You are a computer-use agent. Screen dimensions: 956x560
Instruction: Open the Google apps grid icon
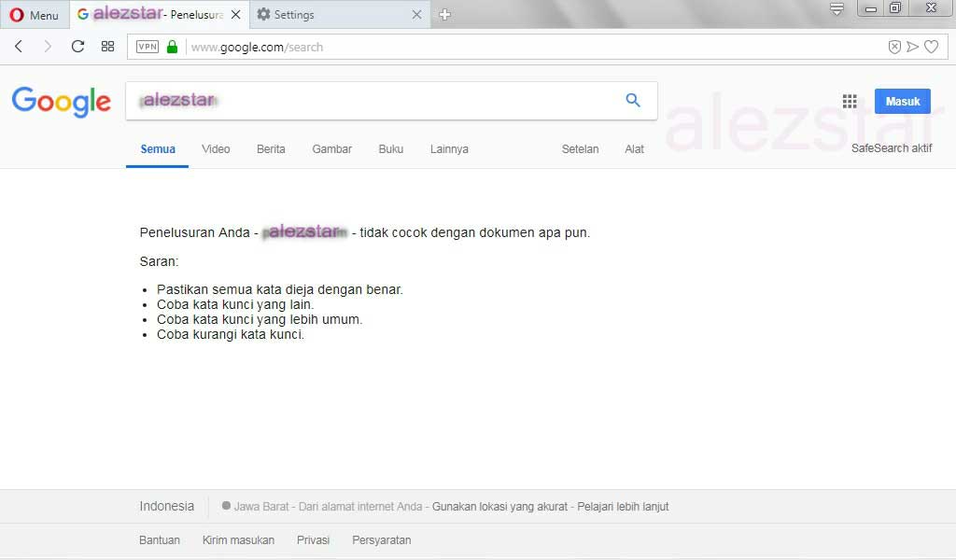[850, 101]
